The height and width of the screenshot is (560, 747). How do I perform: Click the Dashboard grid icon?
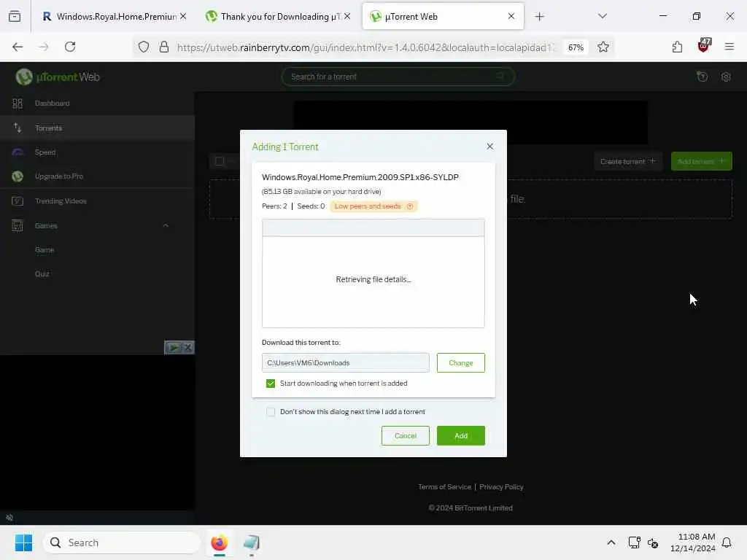18,104
